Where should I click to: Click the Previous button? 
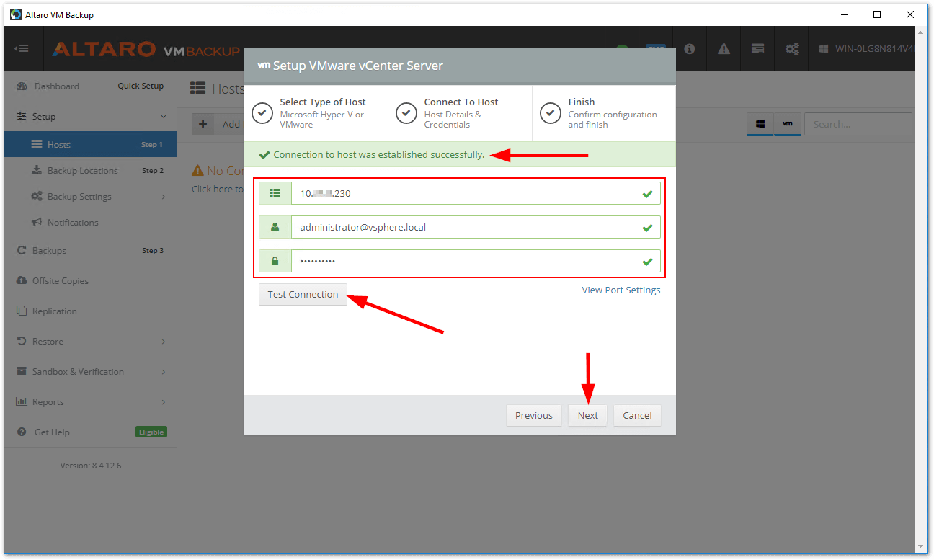pyautogui.click(x=534, y=415)
